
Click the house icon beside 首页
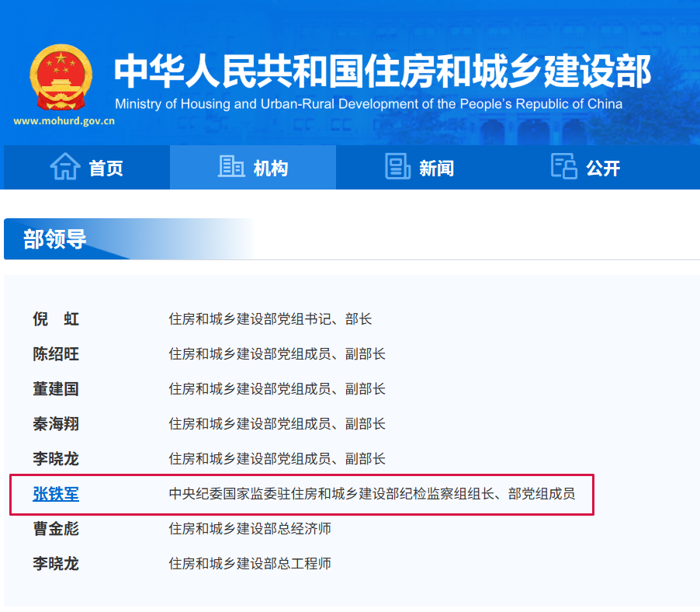(x=65, y=167)
